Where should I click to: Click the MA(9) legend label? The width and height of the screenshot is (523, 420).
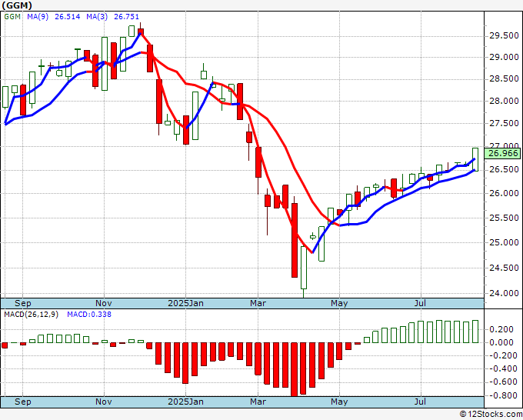(38, 17)
